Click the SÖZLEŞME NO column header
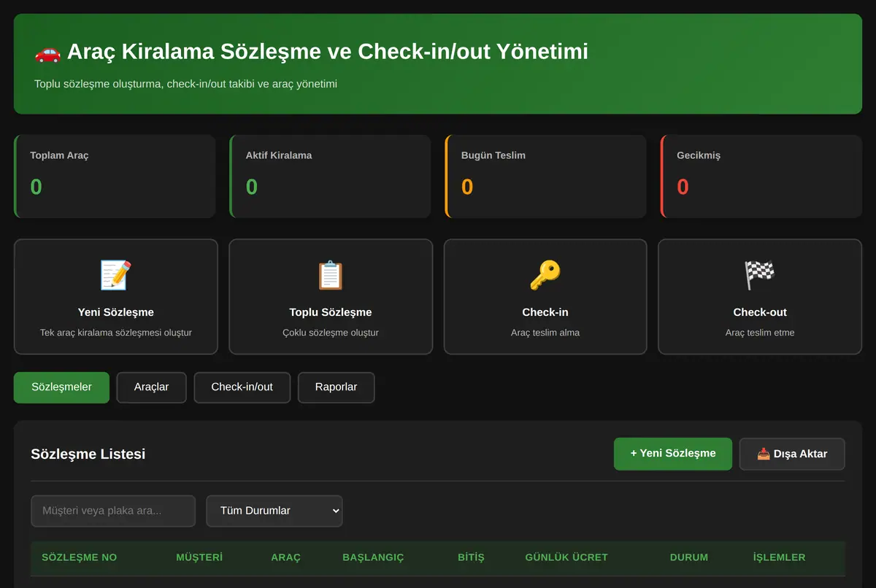The width and height of the screenshot is (876, 588). (80, 557)
